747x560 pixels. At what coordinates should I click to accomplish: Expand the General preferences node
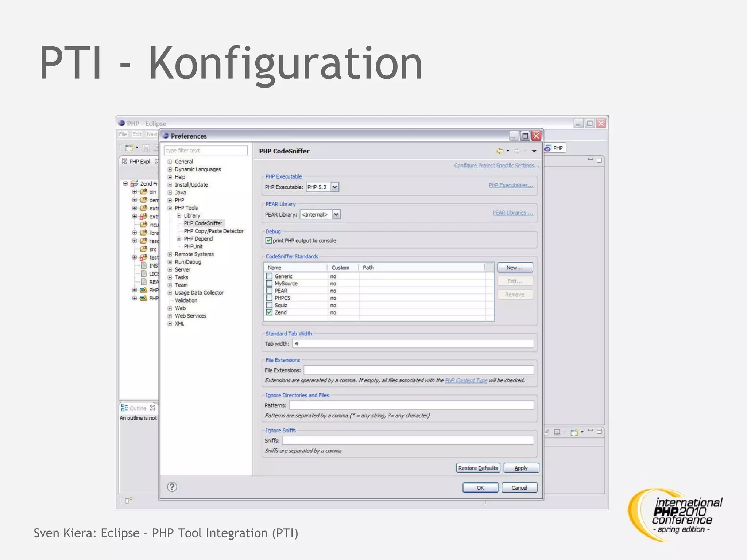coord(170,162)
